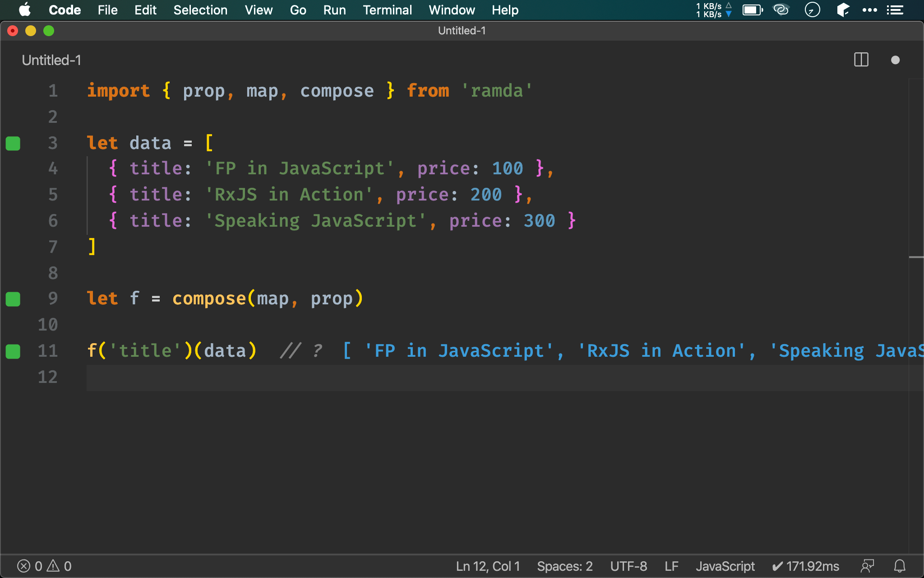924x578 pixels.
Task: Open notifications bell in status bar
Action: tap(900, 566)
